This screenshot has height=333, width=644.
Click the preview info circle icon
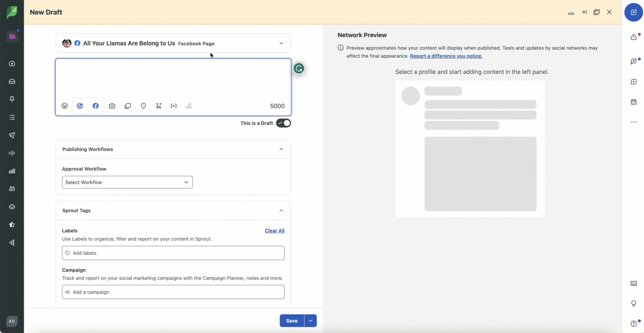(341, 48)
